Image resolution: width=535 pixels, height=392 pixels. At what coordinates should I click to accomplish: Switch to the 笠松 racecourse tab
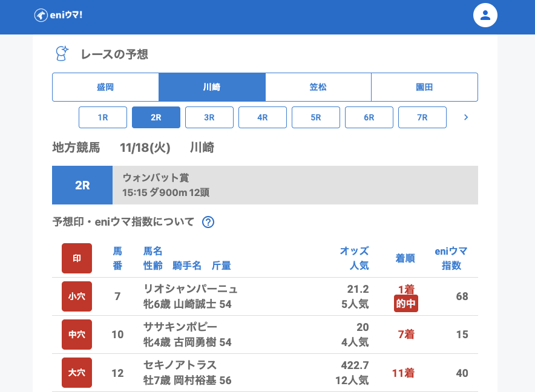coord(318,87)
